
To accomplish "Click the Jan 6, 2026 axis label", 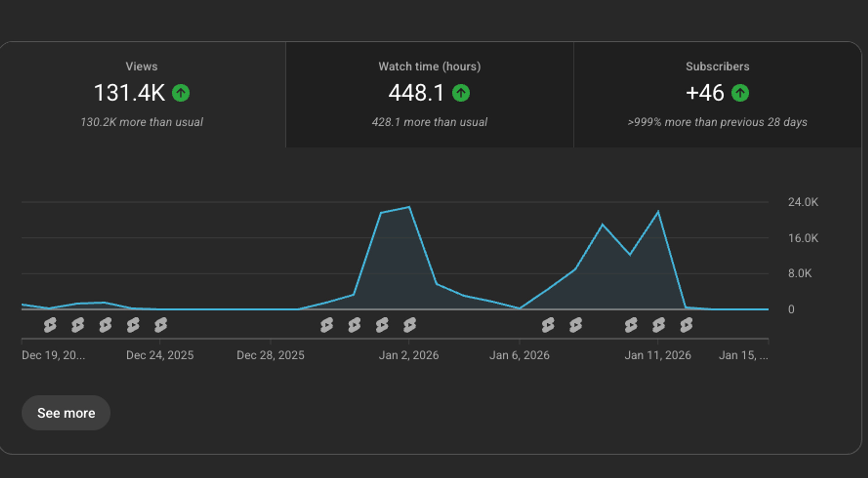I will (519, 355).
